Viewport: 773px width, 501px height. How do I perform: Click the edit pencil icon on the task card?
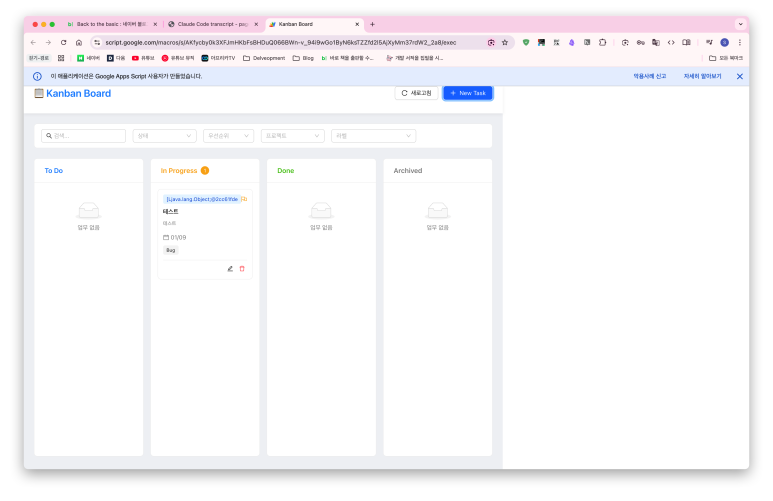230,268
